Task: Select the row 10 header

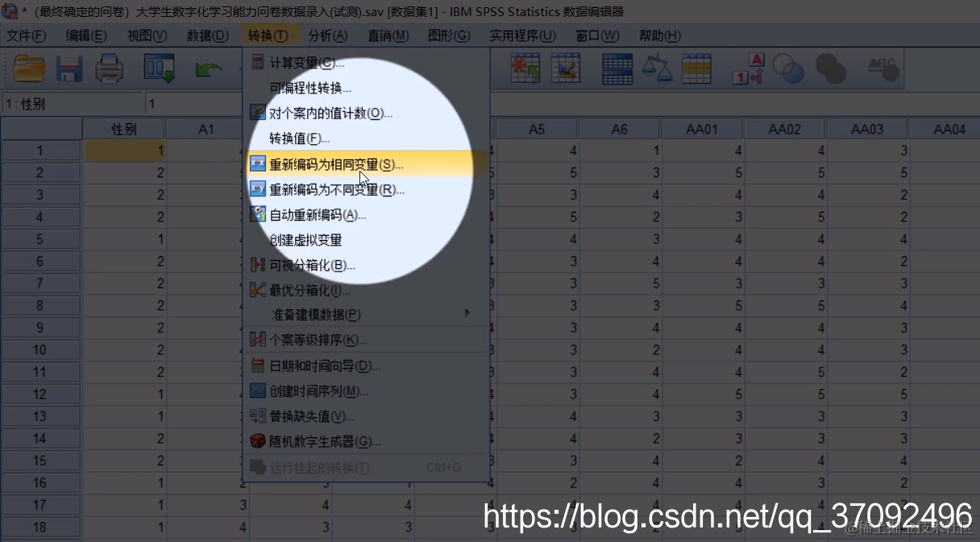Action: click(41, 349)
